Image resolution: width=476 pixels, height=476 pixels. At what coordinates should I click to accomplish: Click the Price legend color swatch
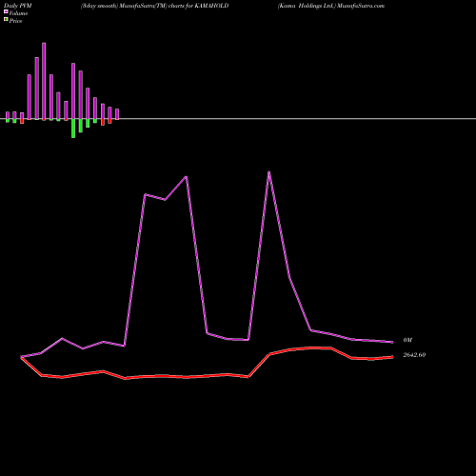(x=6, y=20)
